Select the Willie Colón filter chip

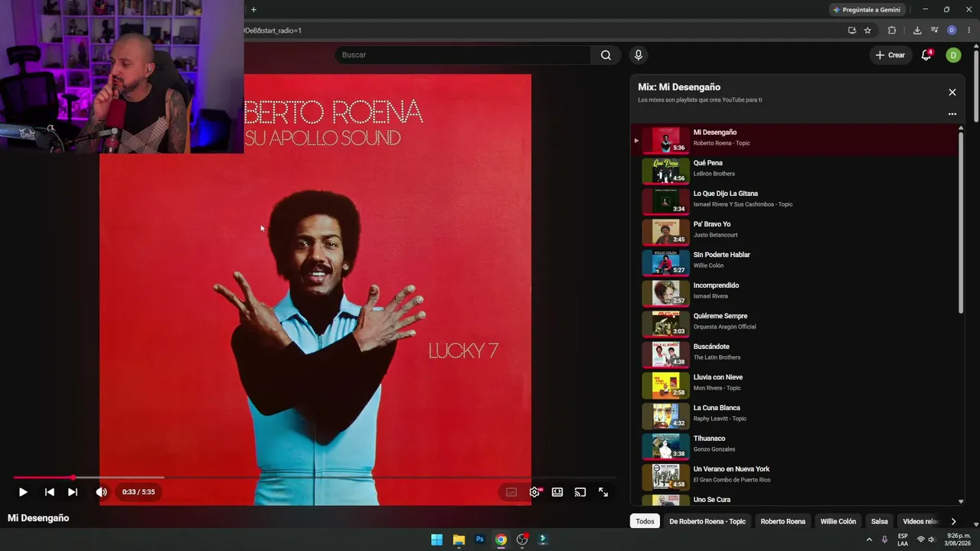click(838, 521)
